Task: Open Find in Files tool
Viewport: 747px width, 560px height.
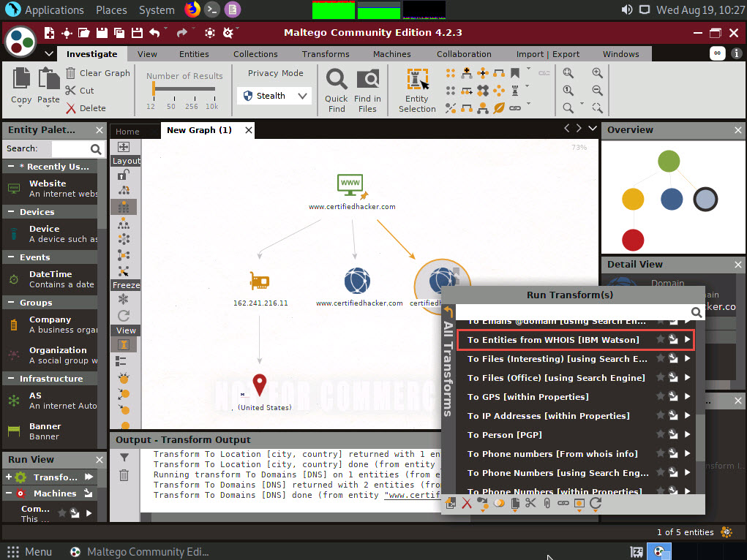Action: [x=367, y=90]
